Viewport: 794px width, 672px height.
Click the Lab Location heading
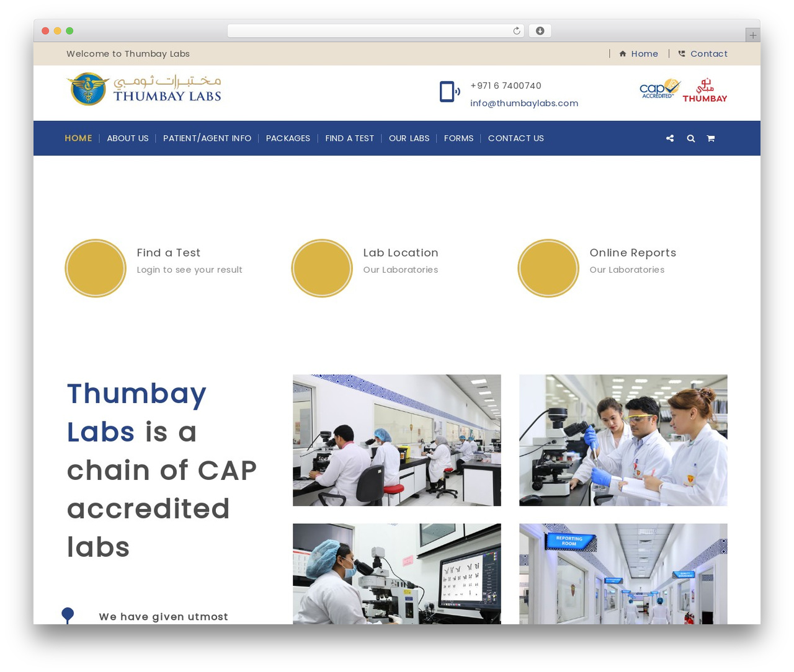point(401,252)
